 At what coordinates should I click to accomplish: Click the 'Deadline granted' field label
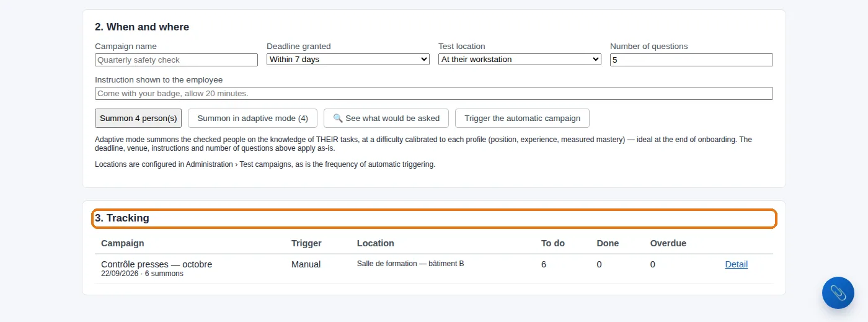pyautogui.click(x=299, y=47)
